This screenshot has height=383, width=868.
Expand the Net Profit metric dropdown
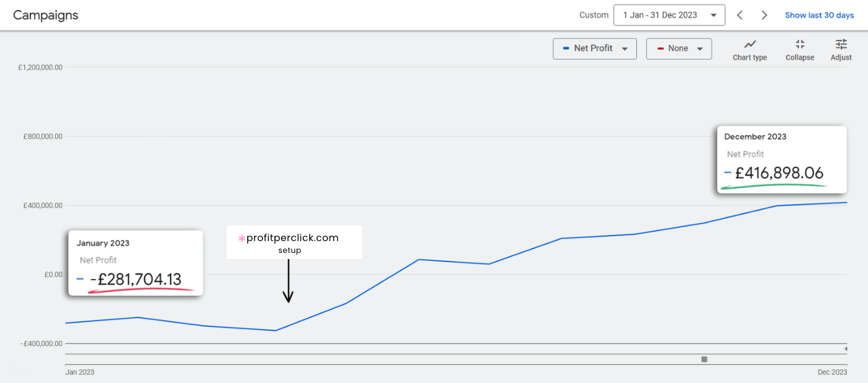[x=624, y=49]
